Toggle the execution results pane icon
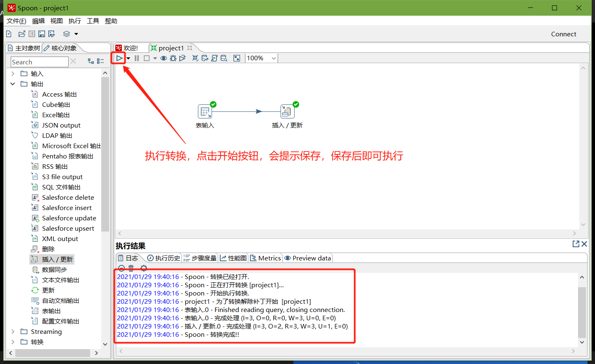The image size is (595, 364). 237,58
